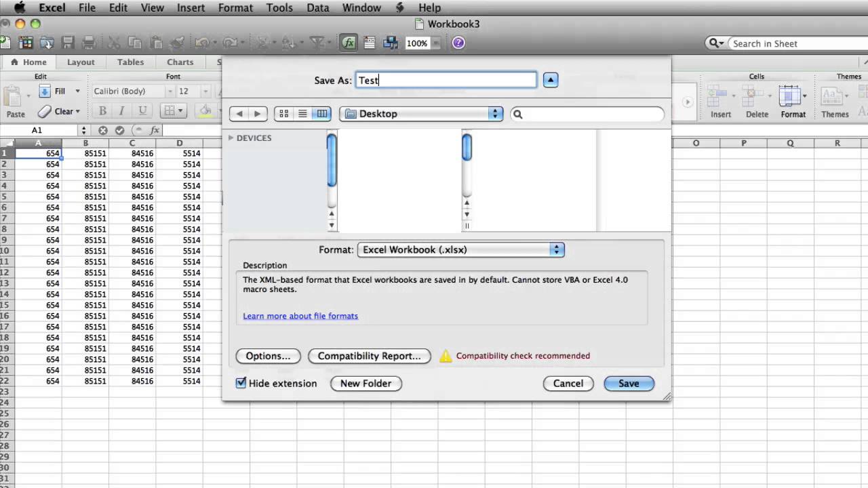The height and width of the screenshot is (488, 868).
Task: Click dialog back navigation arrow
Action: (x=239, y=114)
